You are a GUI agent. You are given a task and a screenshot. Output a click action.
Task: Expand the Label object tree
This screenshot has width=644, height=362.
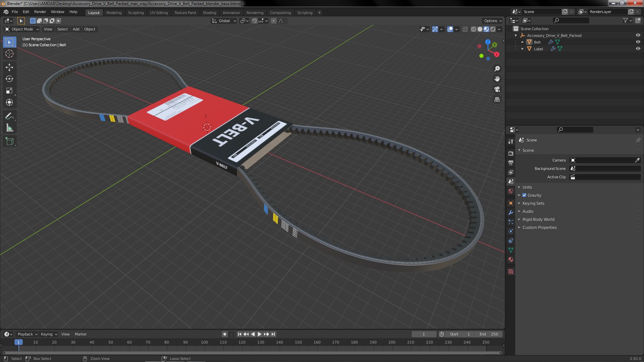pos(522,49)
